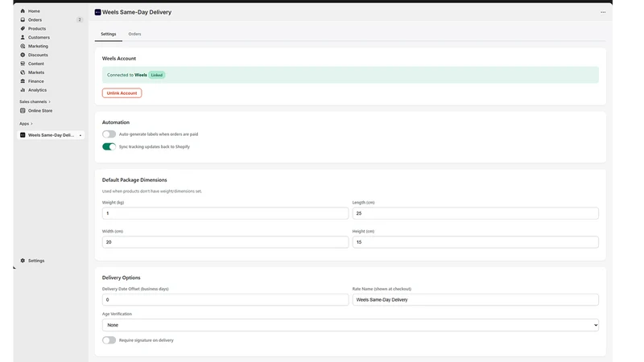This screenshot has width=644, height=362.
Task: Click the Online Store icon
Action: click(x=23, y=111)
